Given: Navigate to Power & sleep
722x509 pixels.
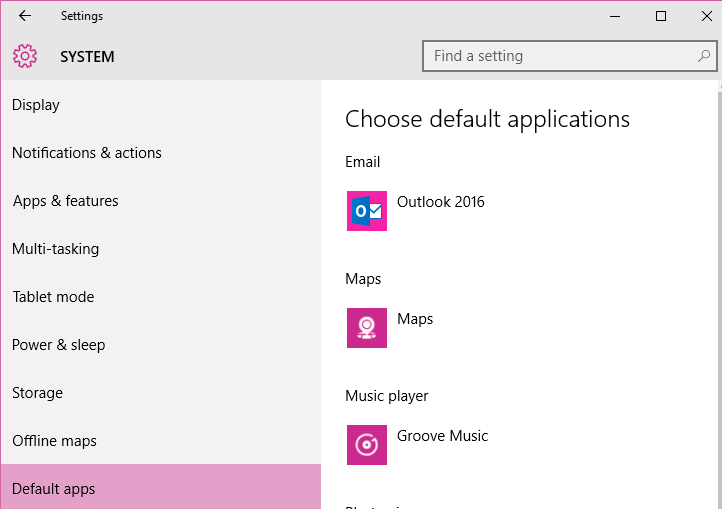Looking at the screenshot, I should click(x=58, y=345).
